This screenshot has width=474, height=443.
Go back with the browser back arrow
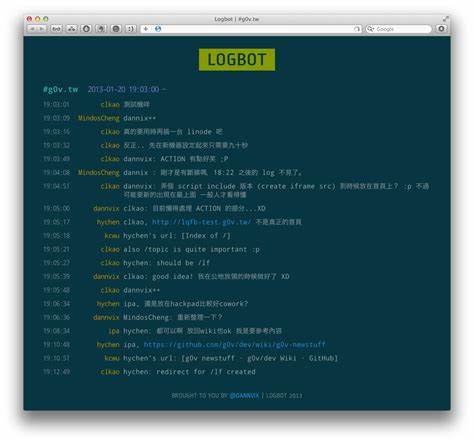(x=32, y=29)
